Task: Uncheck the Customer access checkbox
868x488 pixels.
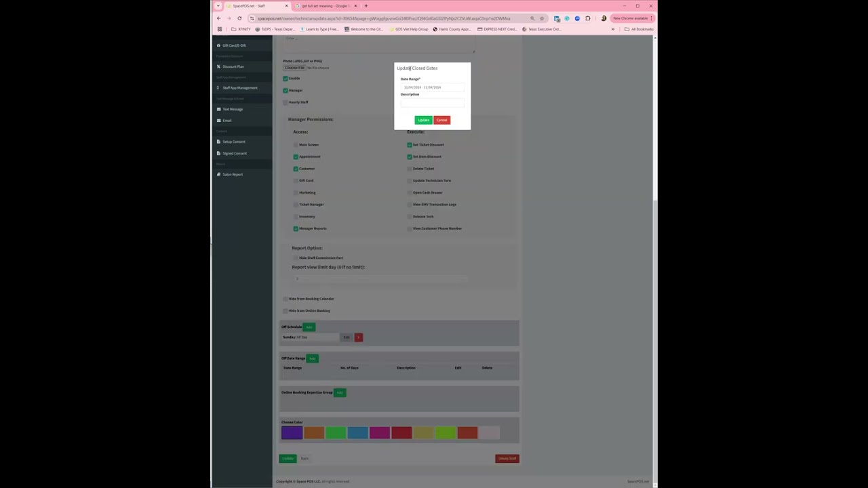Action: [296, 169]
